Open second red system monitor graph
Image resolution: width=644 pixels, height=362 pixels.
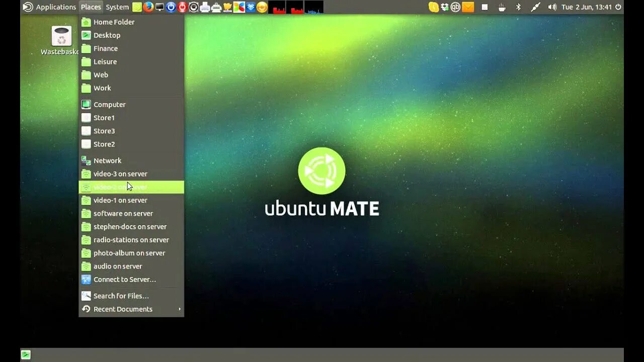(x=295, y=7)
